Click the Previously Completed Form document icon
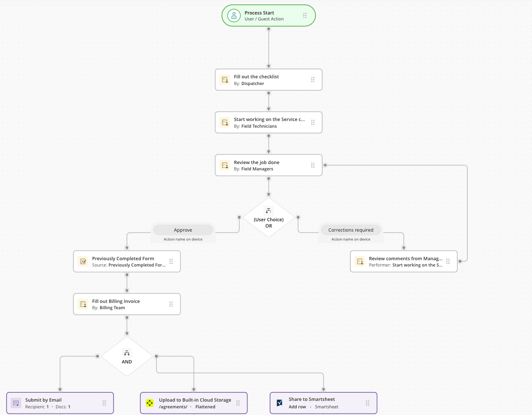 [x=83, y=261]
